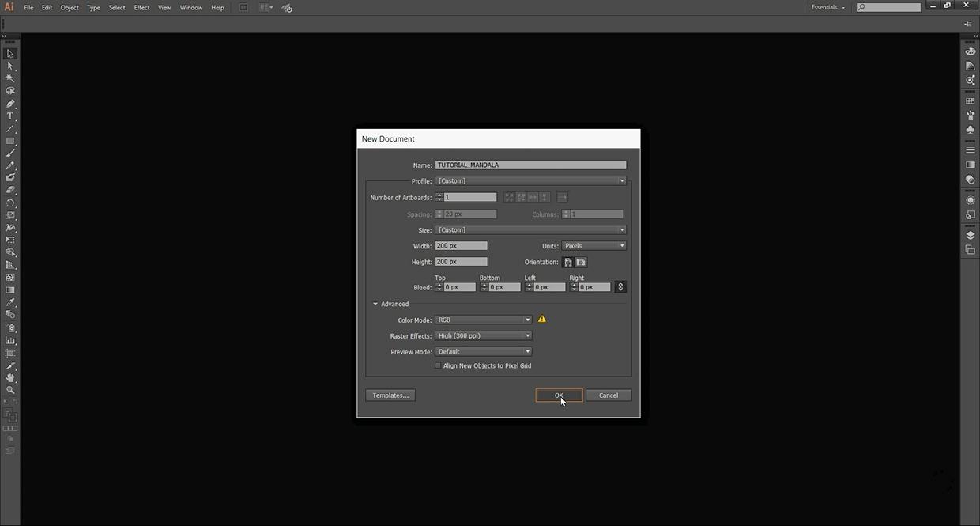The image size is (980, 526).
Task: Select the Direct Selection tool
Action: point(10,66)
